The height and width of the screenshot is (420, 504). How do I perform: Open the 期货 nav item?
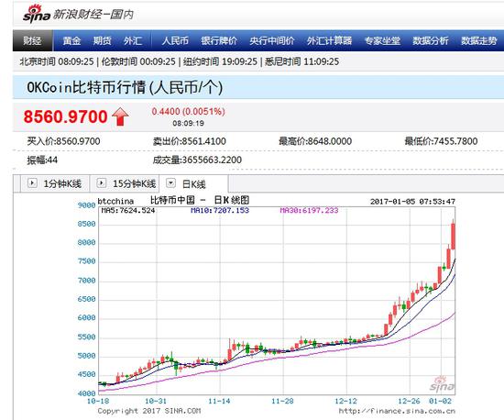coord(103,41)
